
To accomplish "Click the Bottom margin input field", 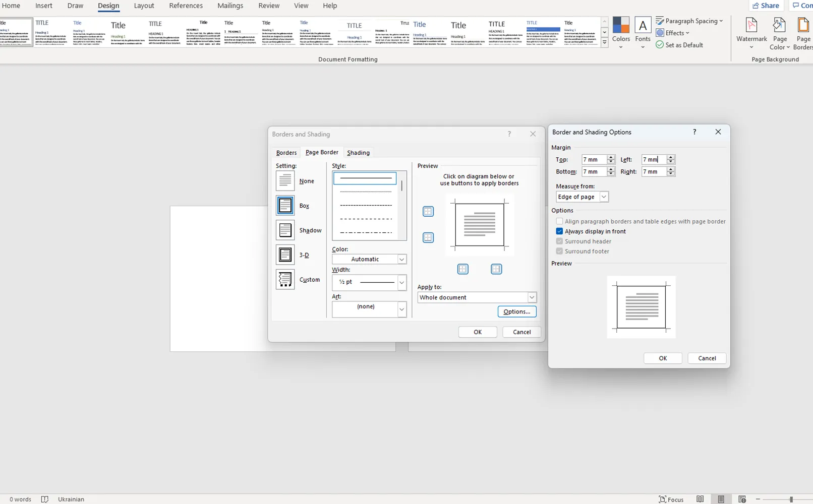I will click(x=594, y=171).
